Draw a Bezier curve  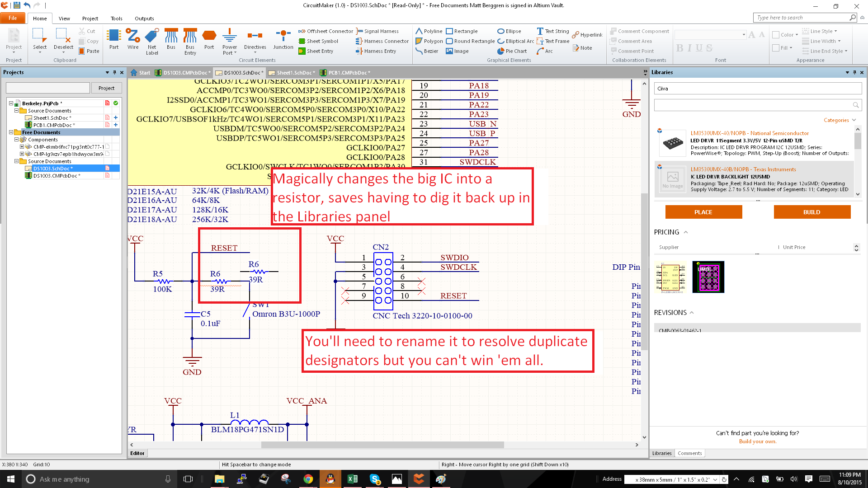(x=427, y=51)
